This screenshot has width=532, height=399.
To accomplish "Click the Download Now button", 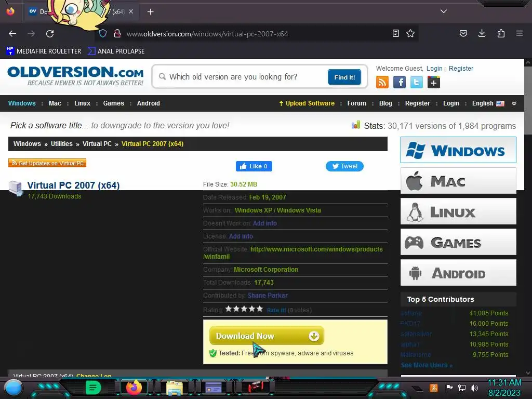I will 267,336.
